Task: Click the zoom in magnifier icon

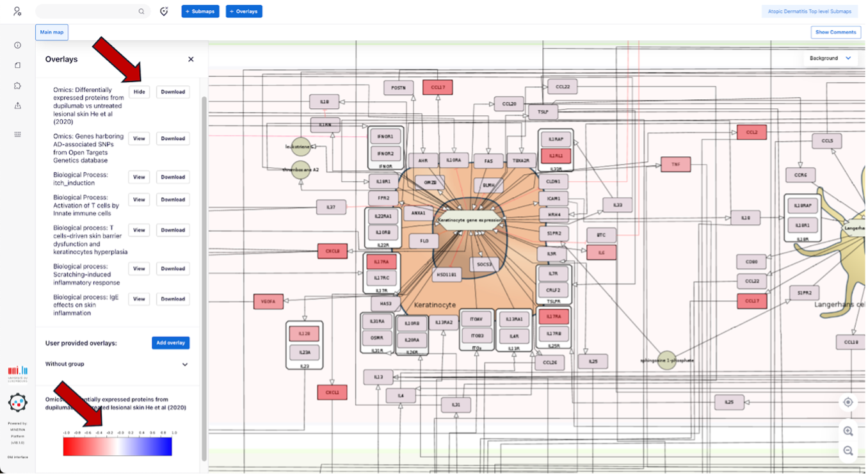Action: click(x=848, y=431)
